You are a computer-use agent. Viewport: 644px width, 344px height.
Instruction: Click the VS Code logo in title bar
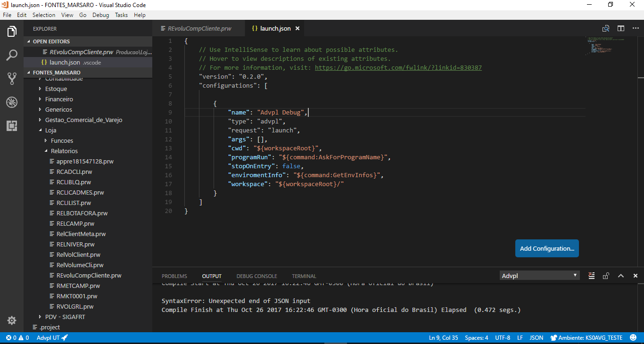[5, 5]
